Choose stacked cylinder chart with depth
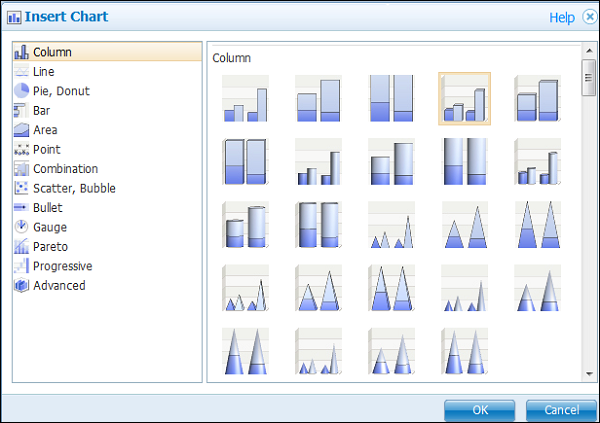 pyautogui.click(x=245, y=225)
